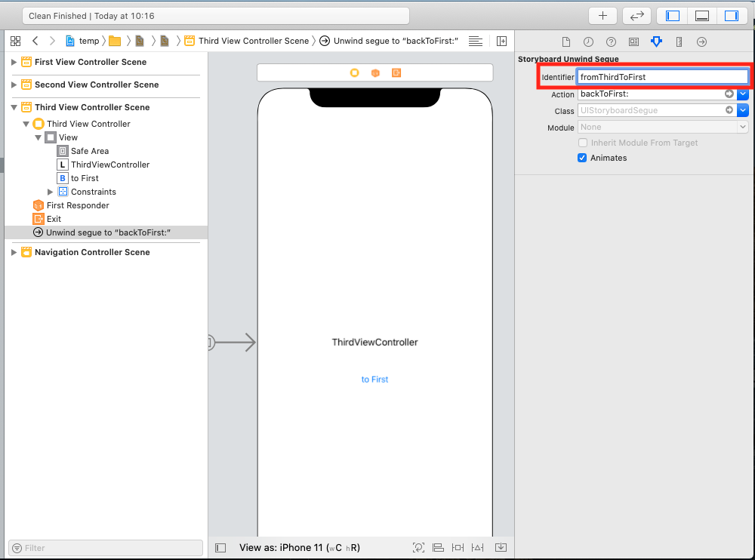The width and height of the screenshot is (755, 560).
Task: Click the Action field backToFirst:
Action: [650, 94]
